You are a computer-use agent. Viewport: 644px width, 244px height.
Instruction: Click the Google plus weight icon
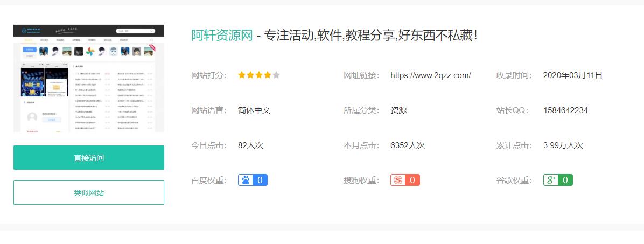coord(558,180)
